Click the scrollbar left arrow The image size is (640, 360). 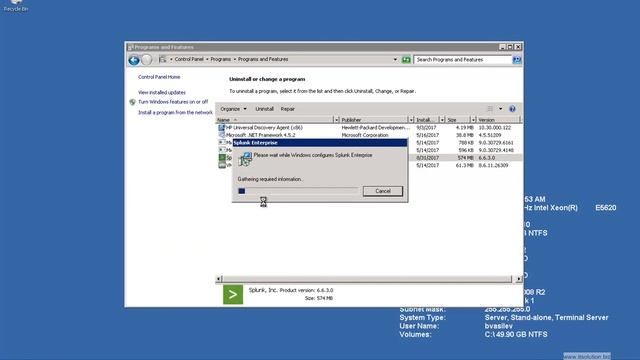(x=218, y=279)
